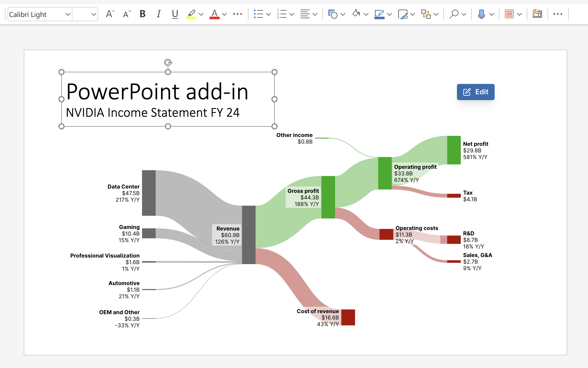
Task: Click the title text 'PowerPoint add-in'
Action: click(157, 92)
